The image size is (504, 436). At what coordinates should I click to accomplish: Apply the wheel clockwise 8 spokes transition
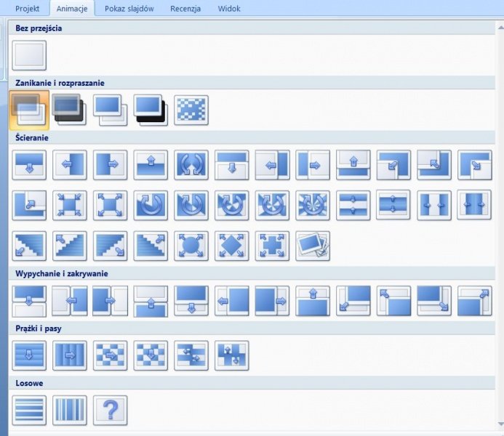click(313, 205)
